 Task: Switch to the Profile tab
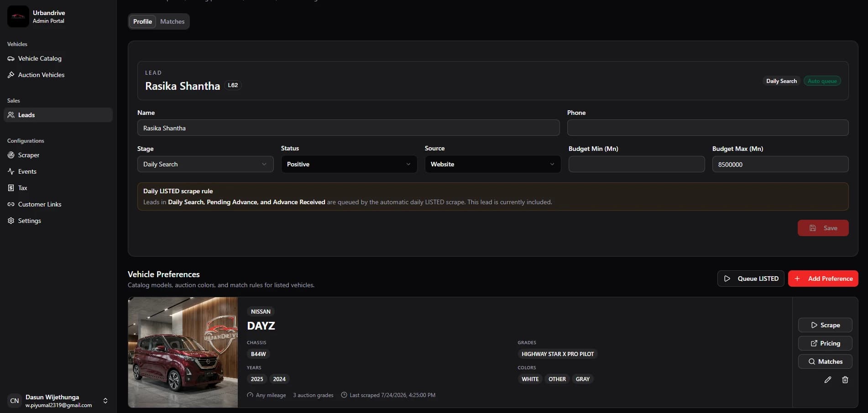pos(142,21)
